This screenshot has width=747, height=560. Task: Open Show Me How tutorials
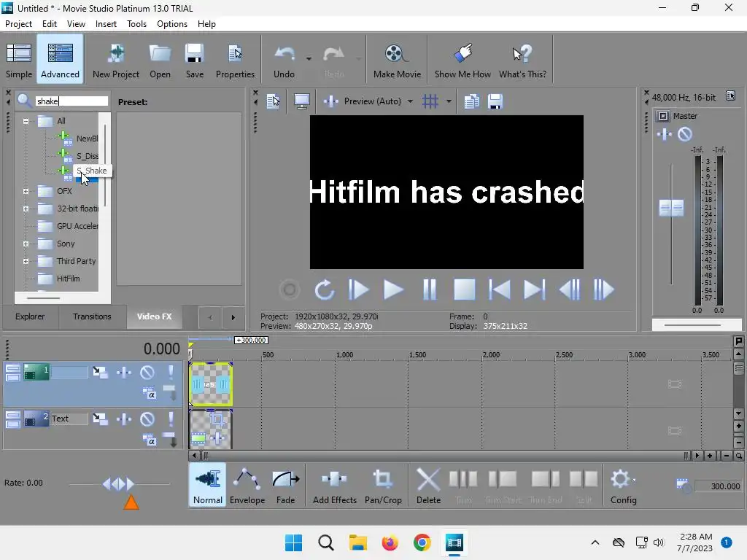(x=462, y=60)
